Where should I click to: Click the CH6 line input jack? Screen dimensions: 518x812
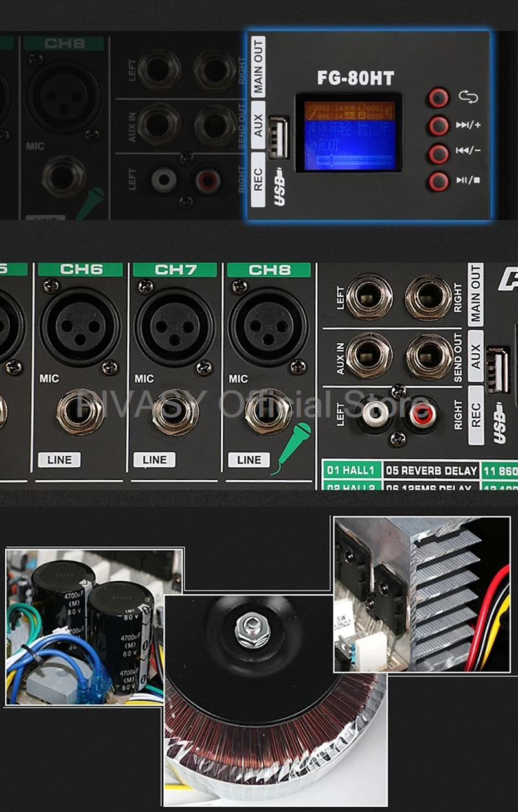click(x=80, y=412)
